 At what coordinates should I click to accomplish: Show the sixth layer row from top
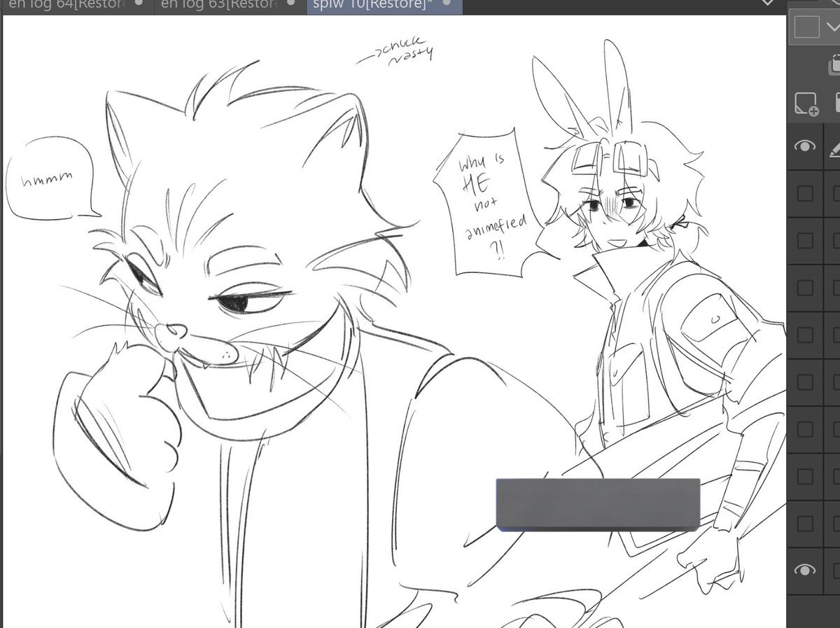(806, 382)
